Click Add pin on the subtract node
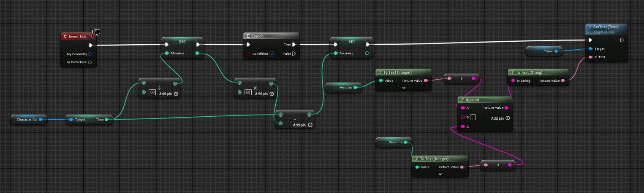Image resolution: width=644 pixels, height=193 pixels. pos(303,125)
